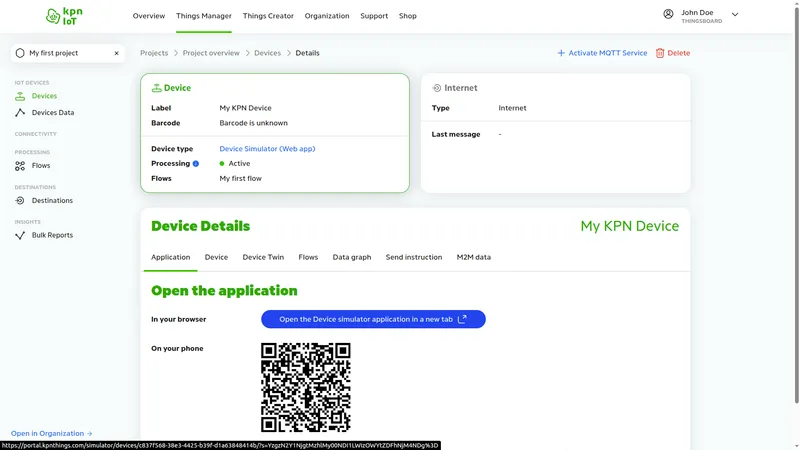This screenshot has width=800, height=450.
Task: Click the Device card header icon
Action: (156, 88)
